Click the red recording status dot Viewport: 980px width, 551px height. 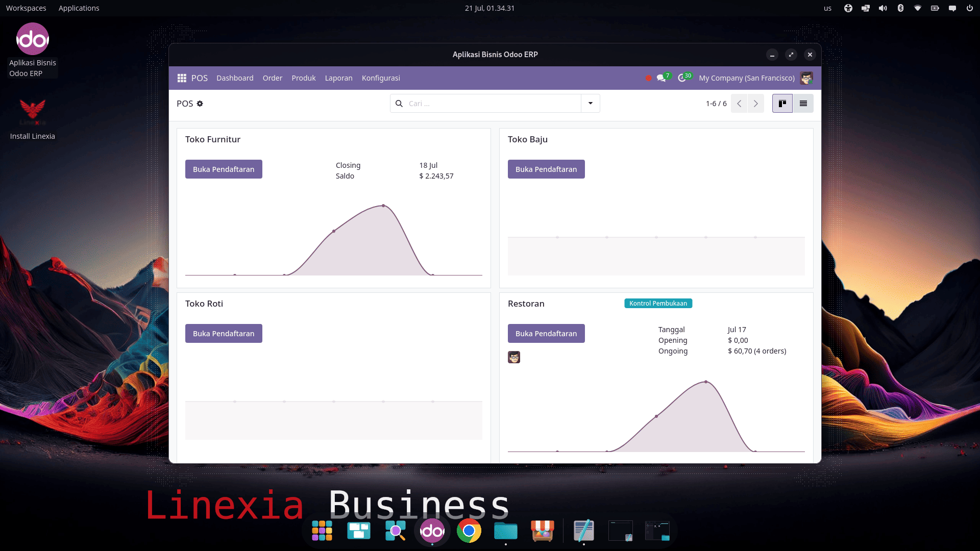(x=648, y=78)
